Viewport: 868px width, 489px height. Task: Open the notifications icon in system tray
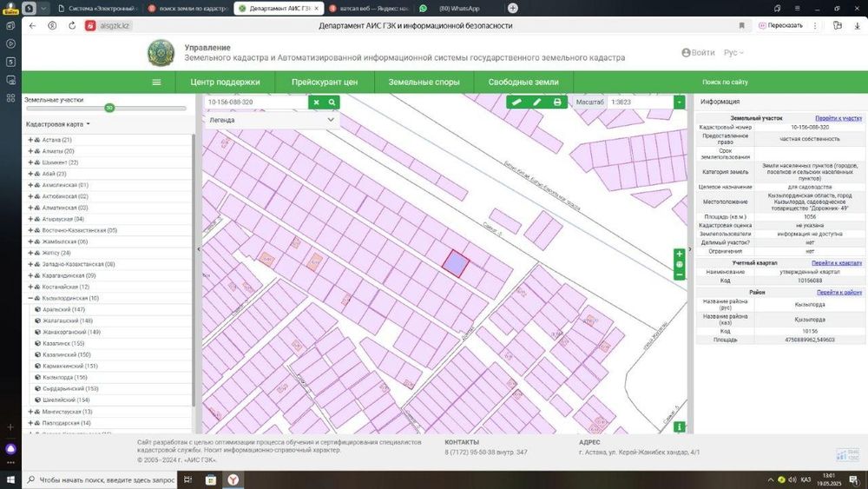click(853, 479)
